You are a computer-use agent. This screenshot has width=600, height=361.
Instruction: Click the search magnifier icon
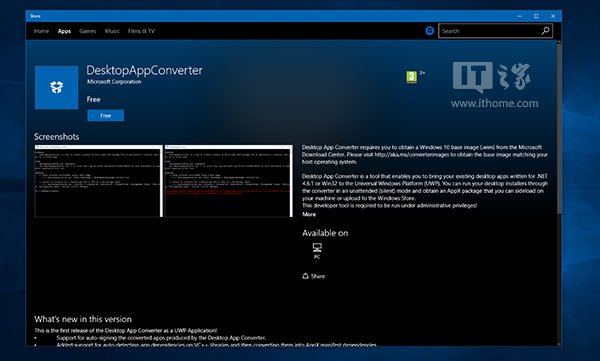tap(545, 31)
